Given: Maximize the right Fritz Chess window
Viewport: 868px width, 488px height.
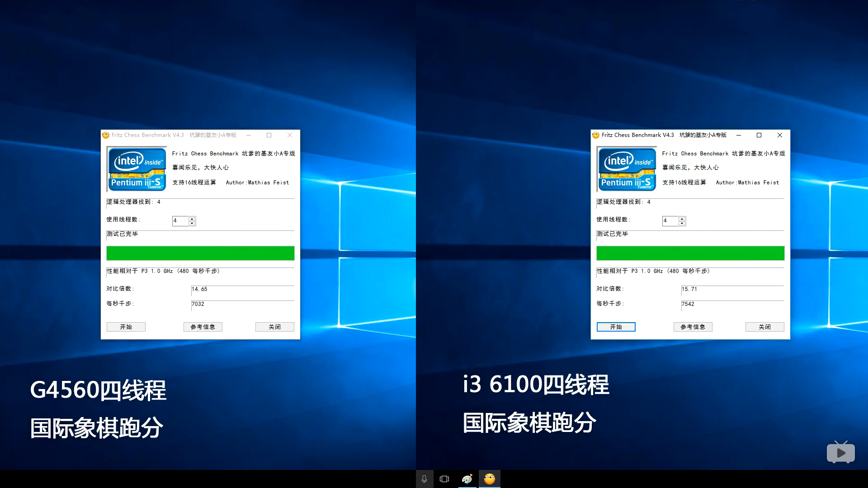Looking at the screenshot, I should [x=759, y=135].
